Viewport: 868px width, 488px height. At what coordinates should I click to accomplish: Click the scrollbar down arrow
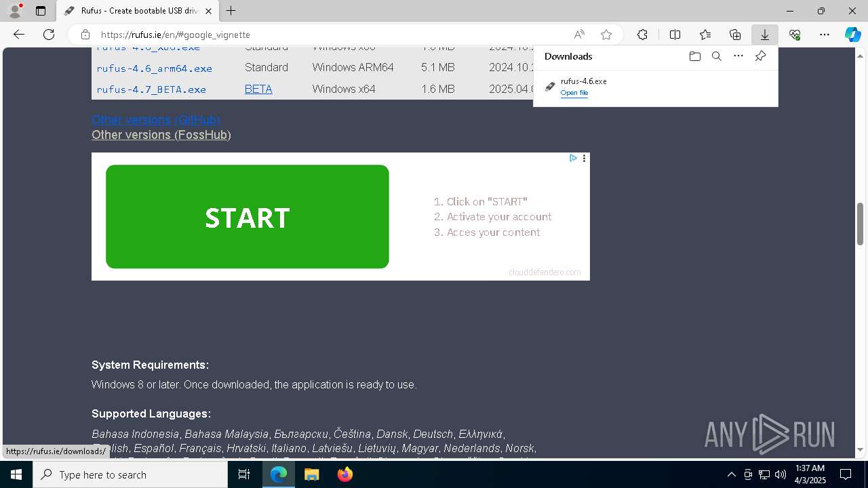click(x=861, y=449)
